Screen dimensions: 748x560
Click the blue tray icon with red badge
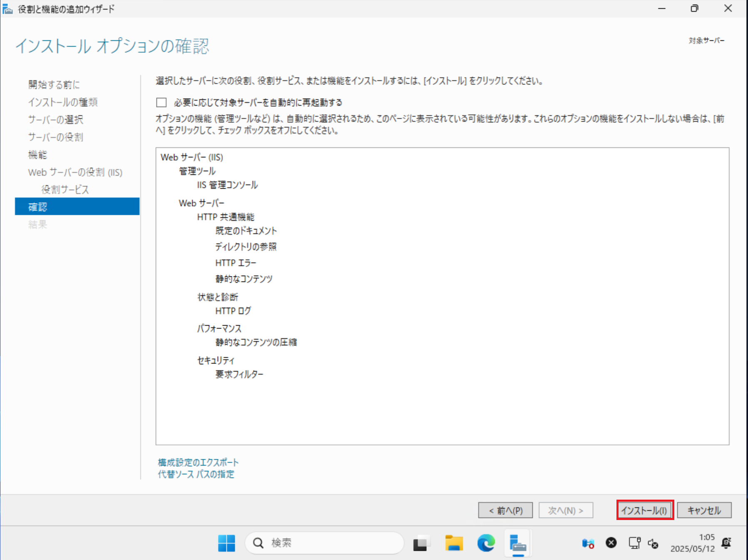588,543
